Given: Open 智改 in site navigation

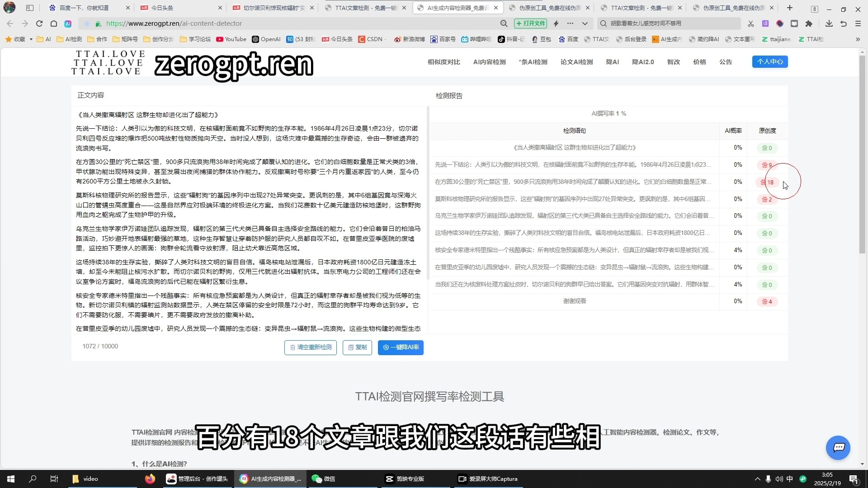Looking at the screenshot, I should coord(673,62).
